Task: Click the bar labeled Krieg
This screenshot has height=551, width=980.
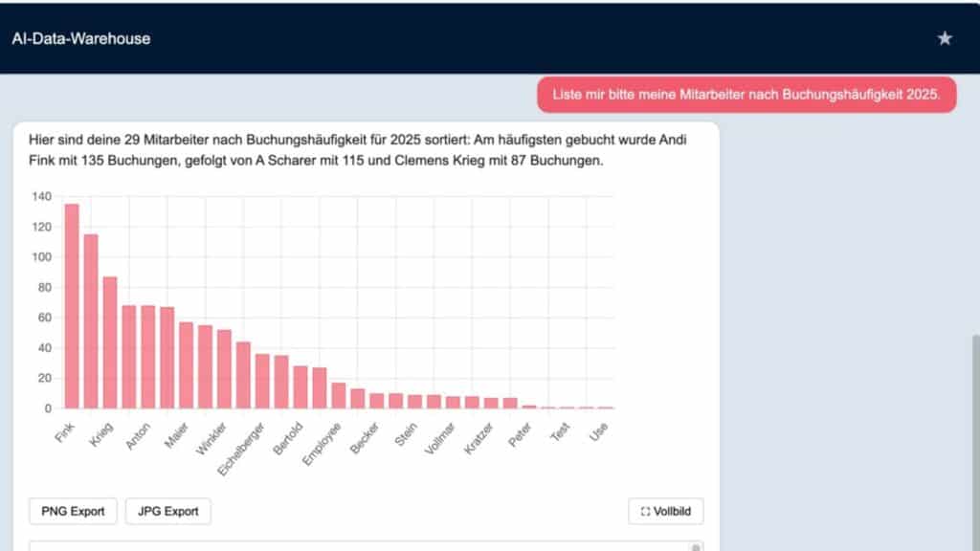Action: click(x=110, y=342)
